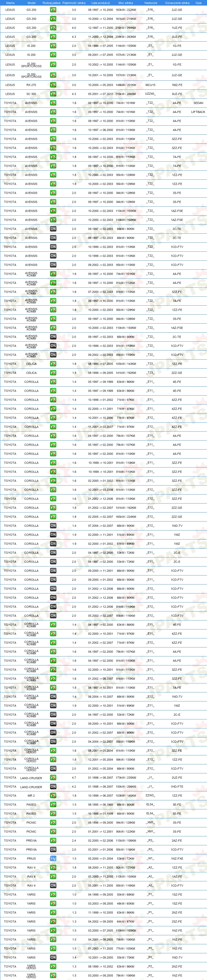Screen dimensions: 207x980
Task: Click the petrol icon for Lexus RX 270
Action: pos(53,85)
